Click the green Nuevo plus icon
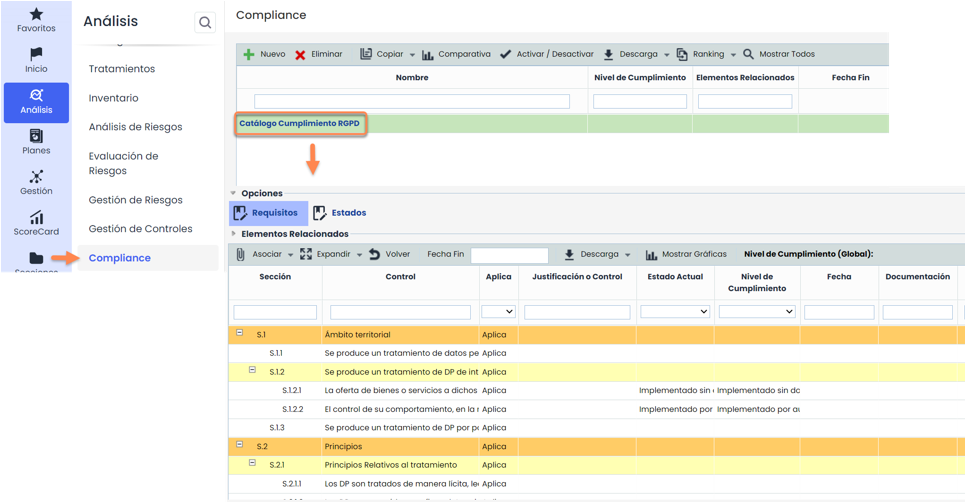 [x=249, y=55]
